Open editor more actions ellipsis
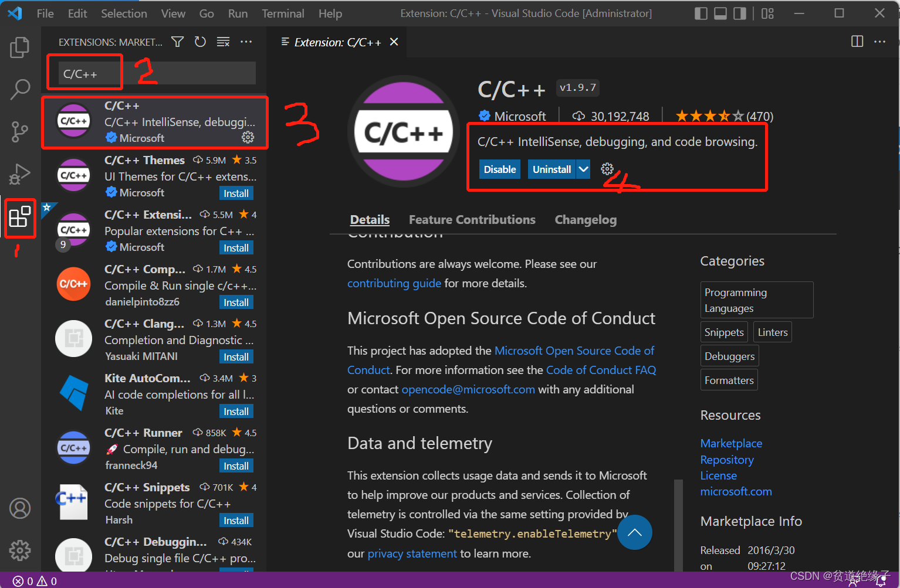This screenshot has width=900, height=588. (x=880, y=42)
